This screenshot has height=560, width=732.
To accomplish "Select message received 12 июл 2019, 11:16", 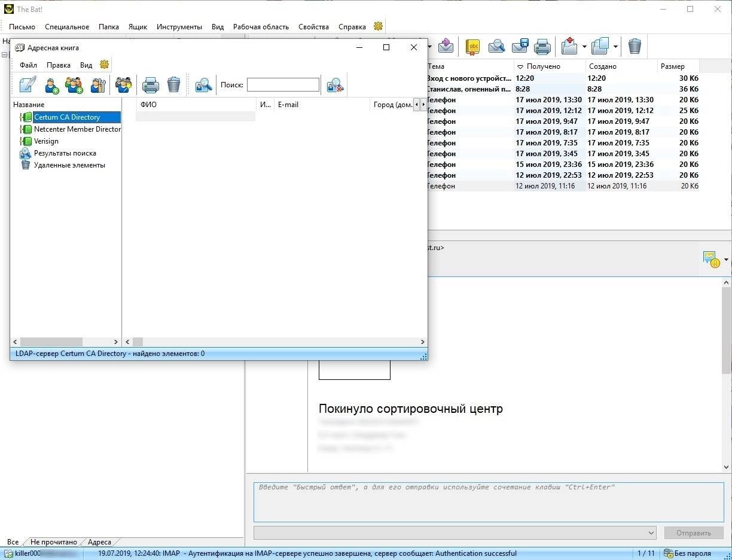I will (x=563, y=186).
